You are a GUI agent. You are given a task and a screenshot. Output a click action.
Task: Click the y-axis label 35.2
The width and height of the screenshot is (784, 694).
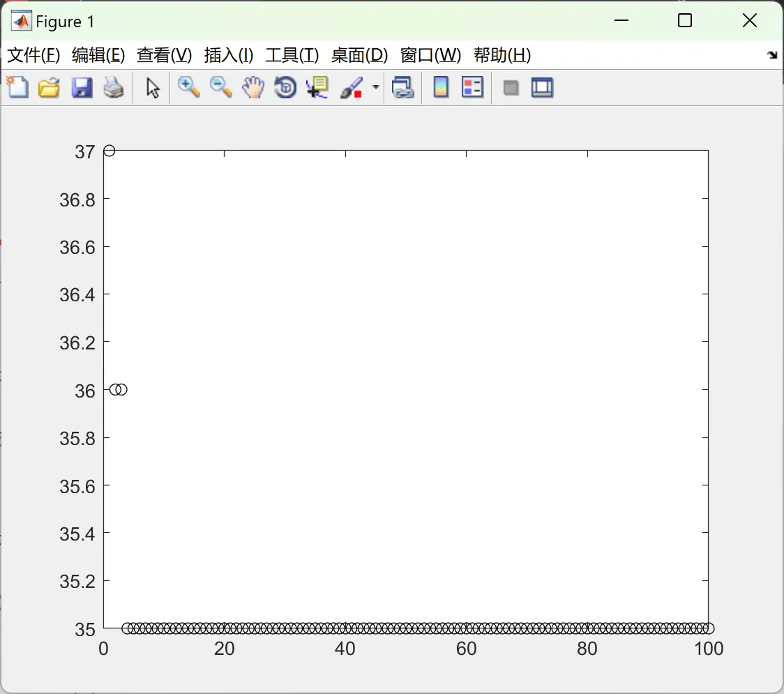(77, 582)
